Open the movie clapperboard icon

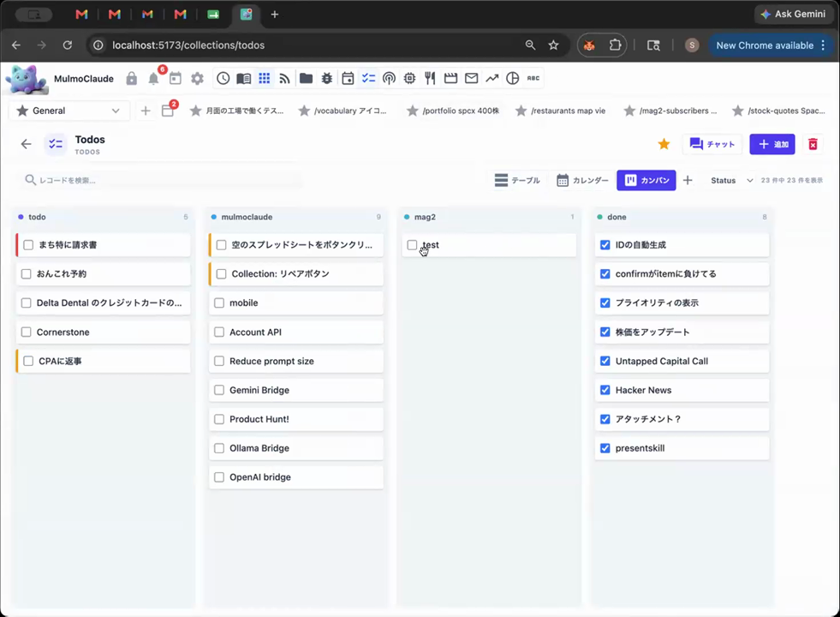(451, 78)
